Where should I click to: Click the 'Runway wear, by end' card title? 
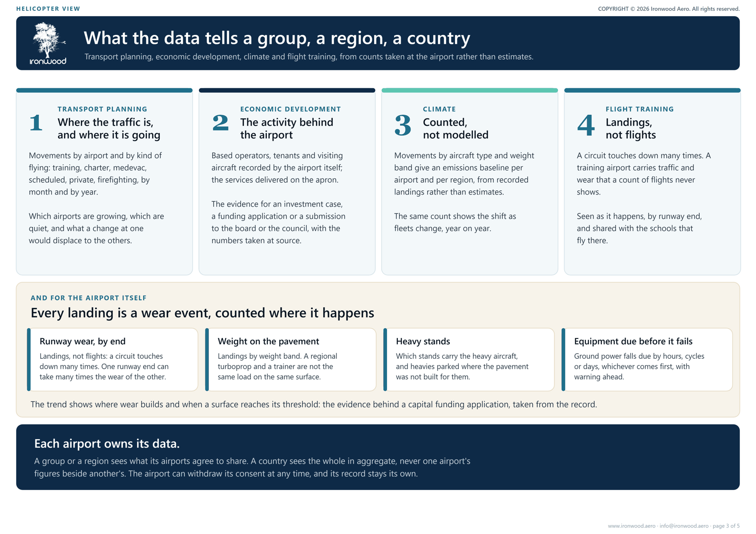[x=82, y=341]
